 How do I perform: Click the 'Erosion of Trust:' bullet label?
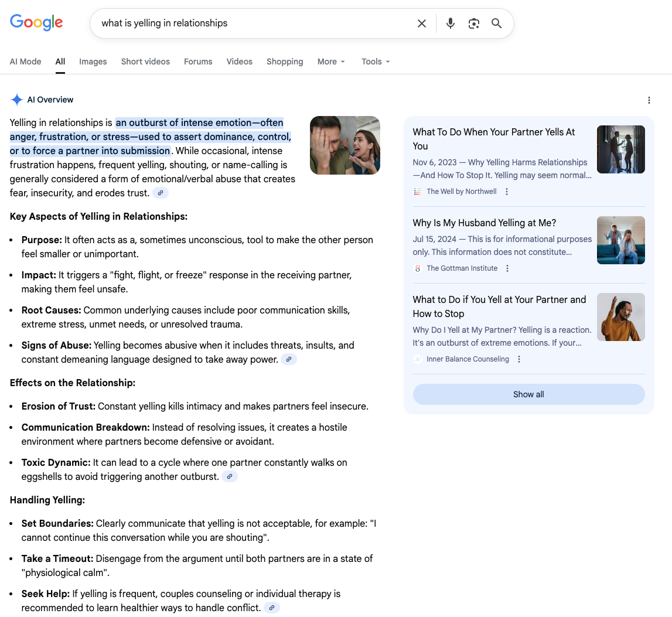coord(58,406)
